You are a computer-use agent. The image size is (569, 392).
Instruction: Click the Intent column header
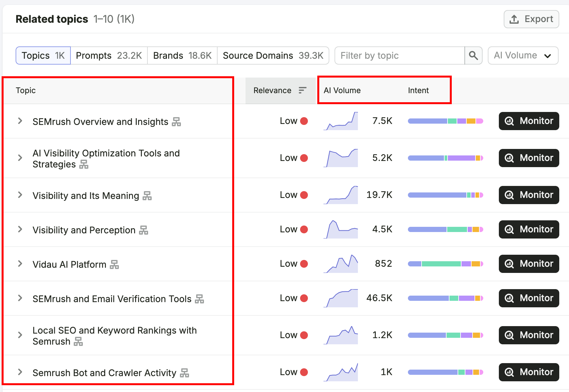click(418, 91)
